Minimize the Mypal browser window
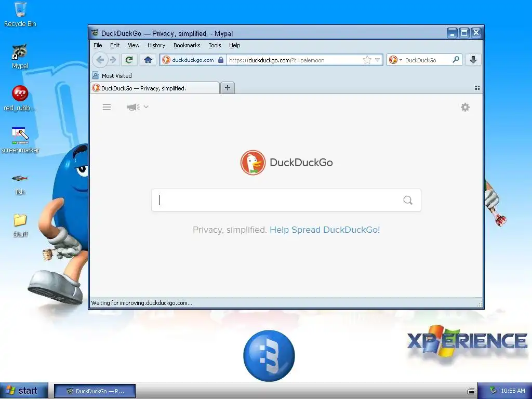The image size is (532, 399). (452, 33)
